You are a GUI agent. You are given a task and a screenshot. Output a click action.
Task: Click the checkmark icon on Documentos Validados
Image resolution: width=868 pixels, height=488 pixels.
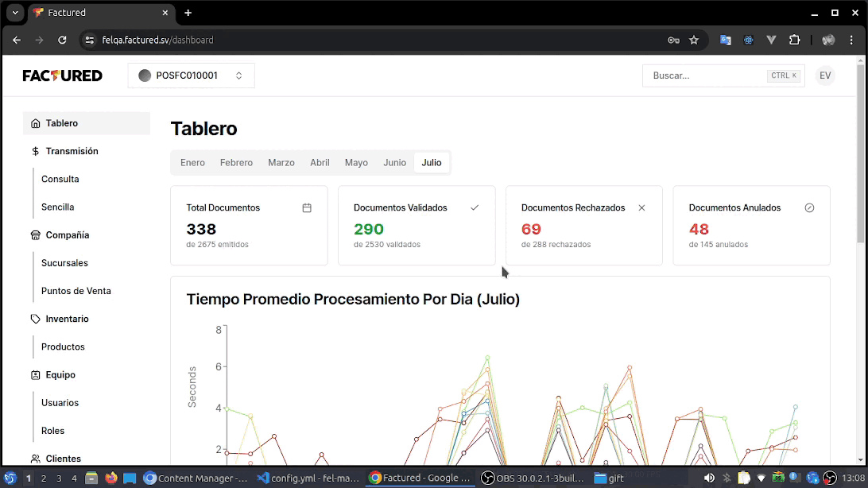[x=475, y=207]
